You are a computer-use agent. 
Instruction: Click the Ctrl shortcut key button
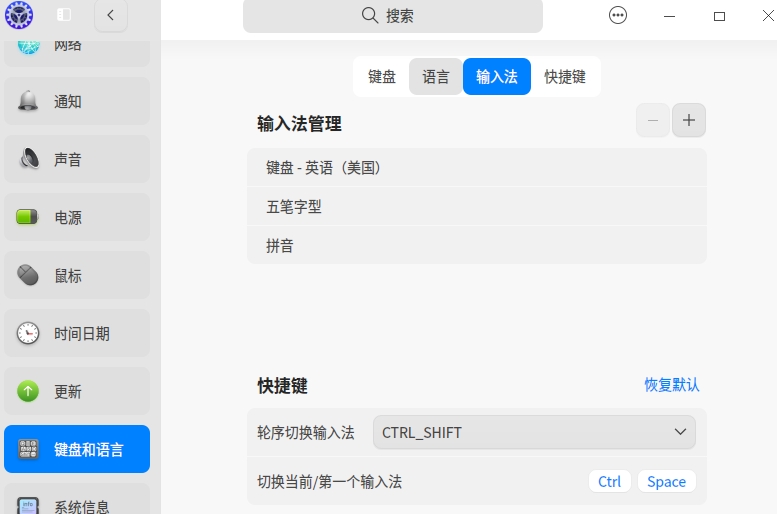click(610, 481)
